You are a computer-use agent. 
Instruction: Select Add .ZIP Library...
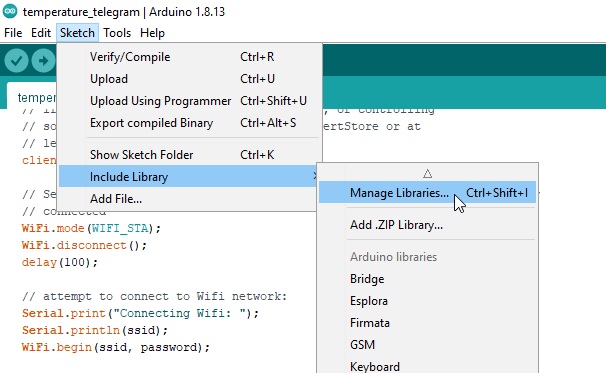click(x=427, y=225)
